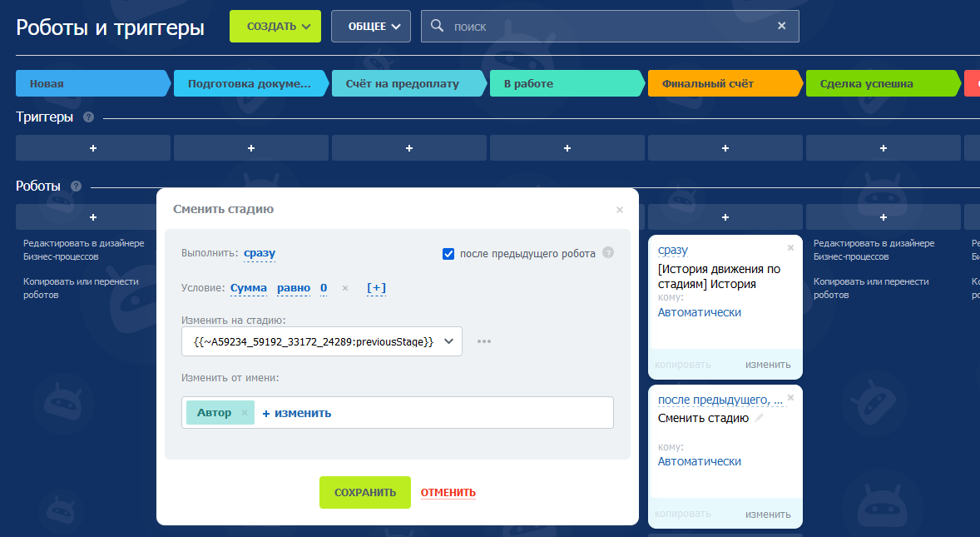Remove the Автор tag with its X
The height and width of the screenshot is (537, 980).
coord(245,413)
